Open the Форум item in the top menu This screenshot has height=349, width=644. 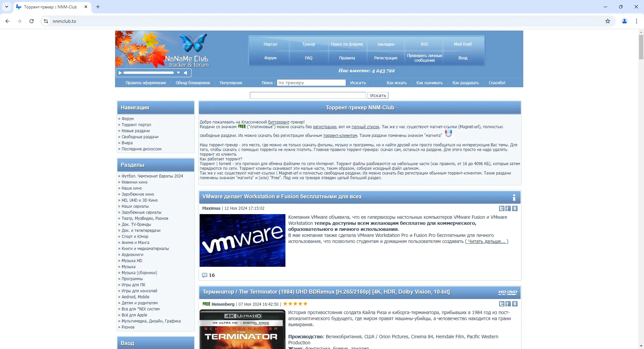[x=270, y=58]
